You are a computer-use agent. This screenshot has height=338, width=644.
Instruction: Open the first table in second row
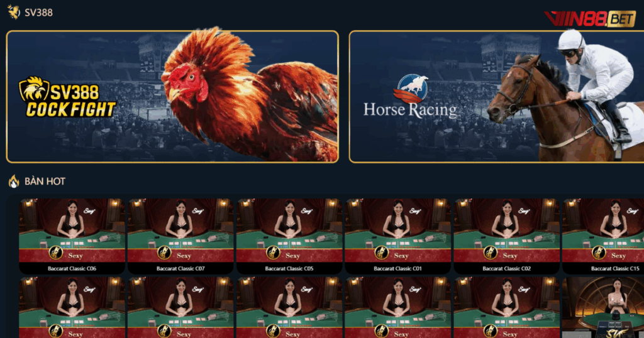pyautogui.click(x=72, y=307)
